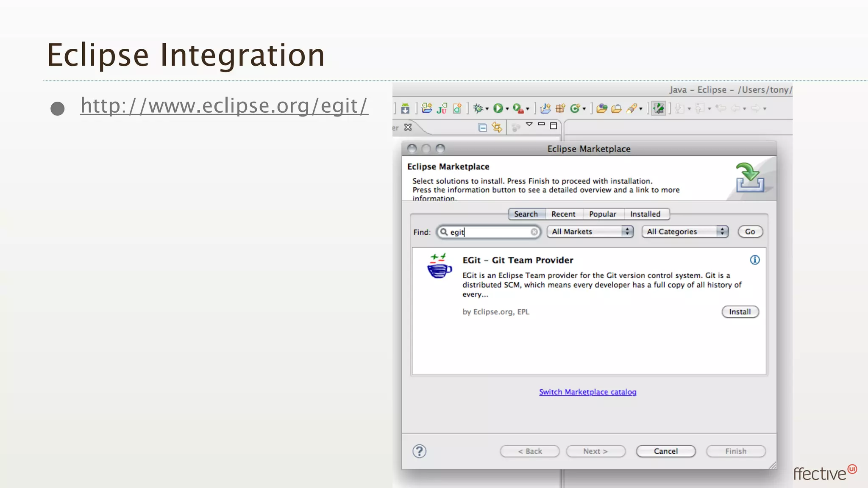Click the Run External Tools icon
The image size is (868, 488).
tap(518, 108)
